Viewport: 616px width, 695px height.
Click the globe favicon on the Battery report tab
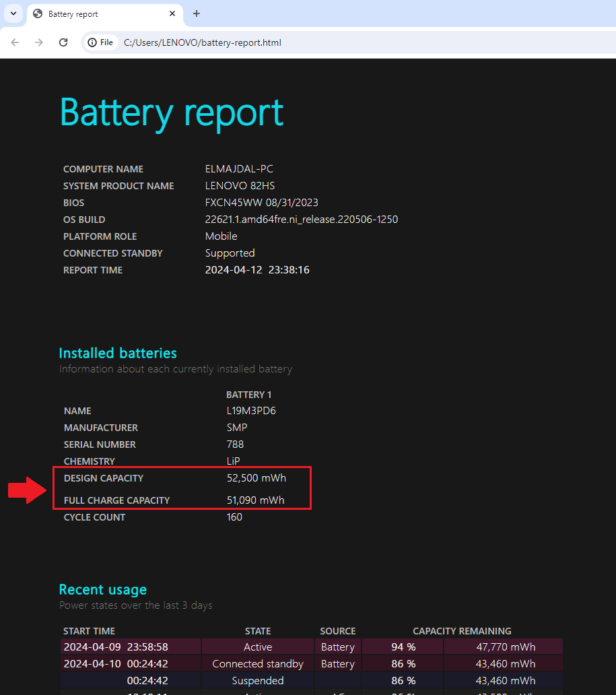coord(37,13)
